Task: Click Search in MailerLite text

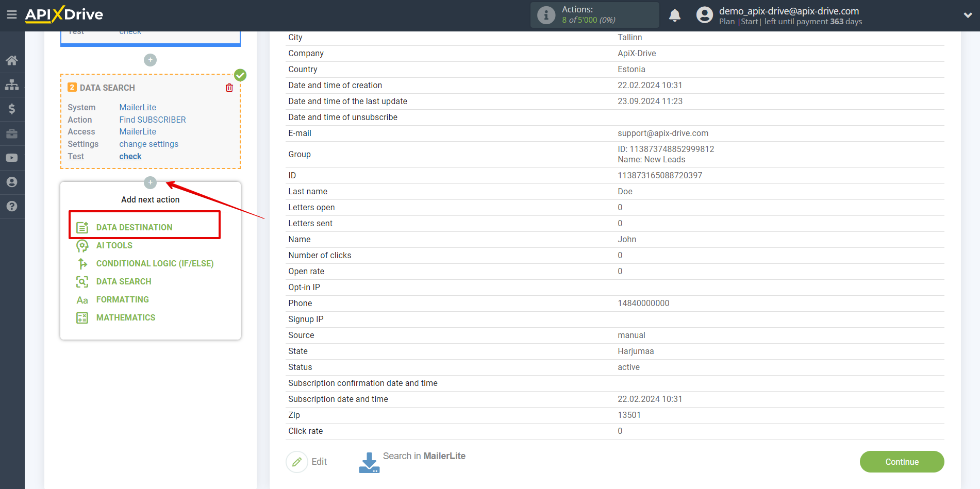Action: [x=424, y=456]
